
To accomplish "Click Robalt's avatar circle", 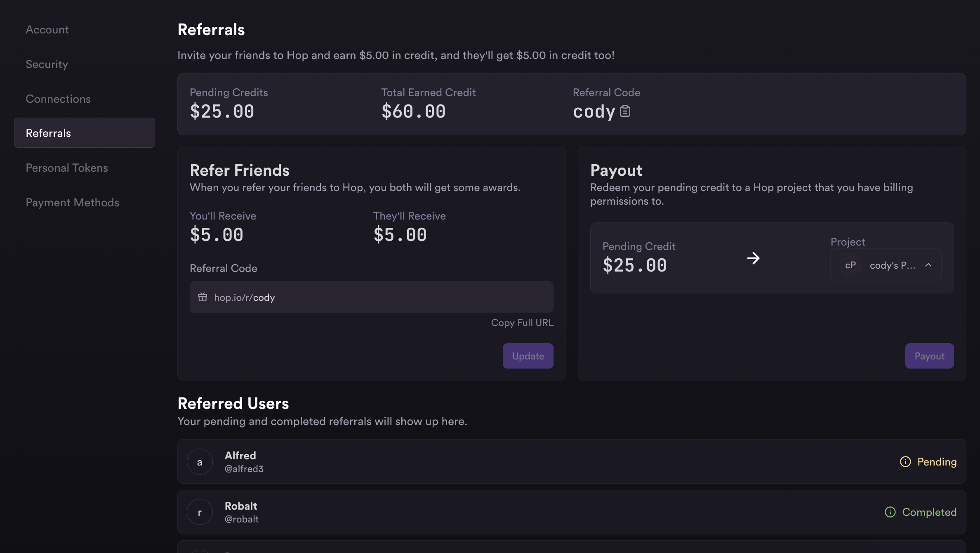I will [200, 512].
